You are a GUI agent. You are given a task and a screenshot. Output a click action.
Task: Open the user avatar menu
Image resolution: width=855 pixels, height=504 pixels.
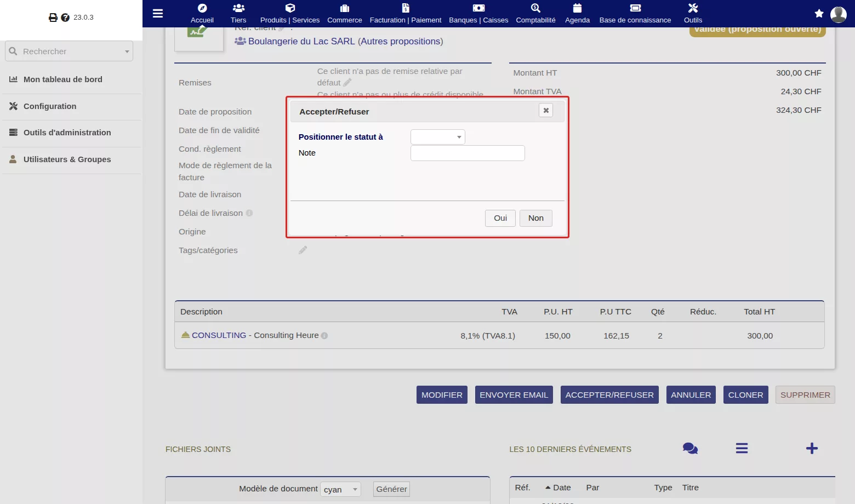839,14
